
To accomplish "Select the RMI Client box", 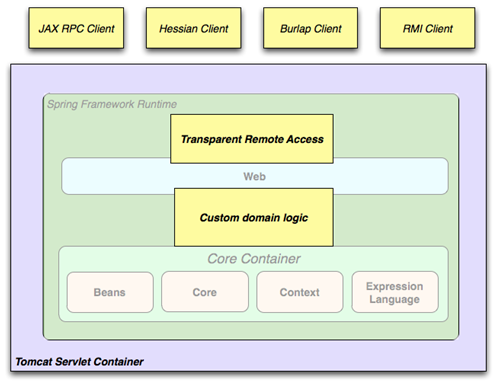I will 428,28.
